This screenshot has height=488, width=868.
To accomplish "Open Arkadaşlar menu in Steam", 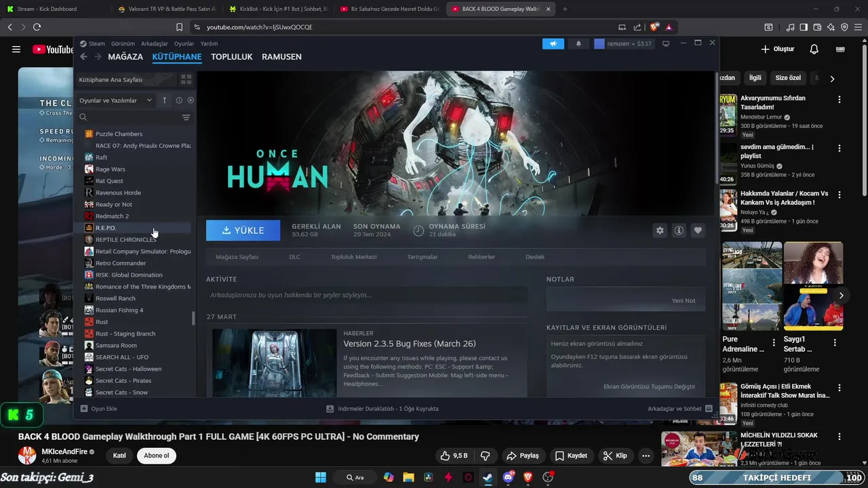I will tap(154, 43).
